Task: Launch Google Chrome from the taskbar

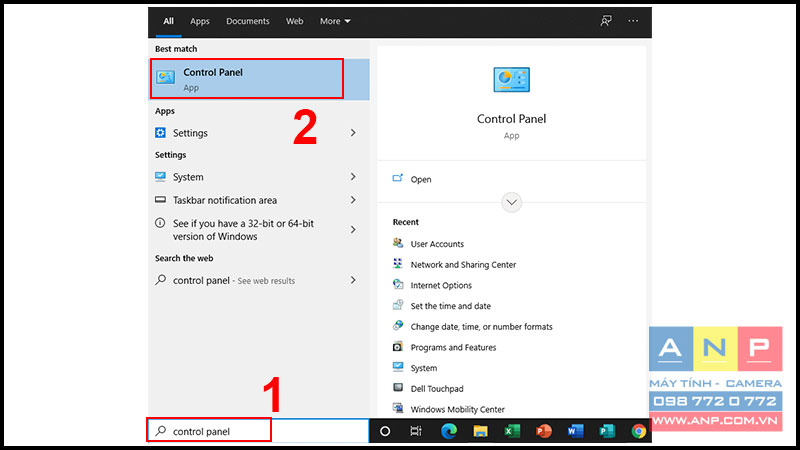Action: point(638,431)
